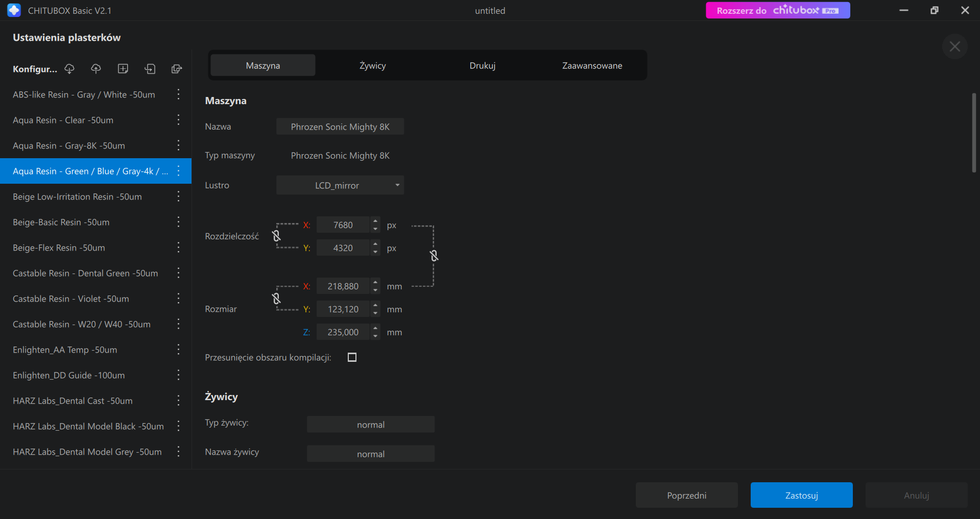
Task: Increase size X mm with up arrow
Action: tap(375, 282)
